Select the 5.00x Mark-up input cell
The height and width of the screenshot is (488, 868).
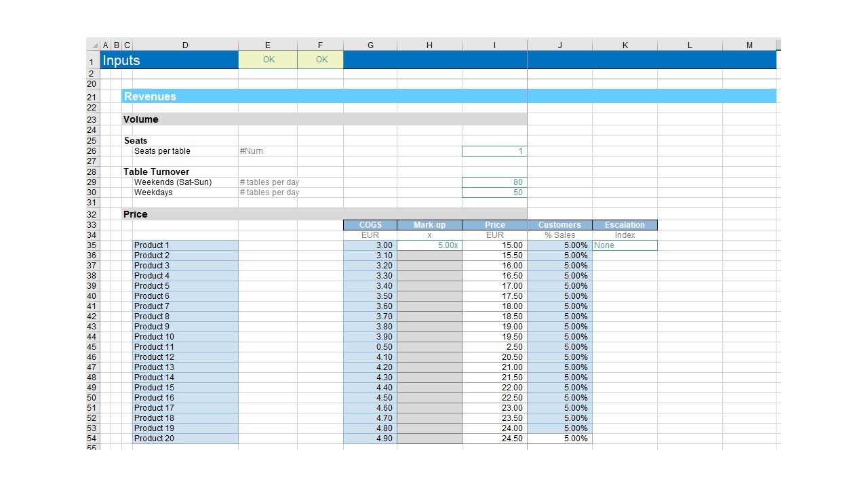tap(429, 245)
